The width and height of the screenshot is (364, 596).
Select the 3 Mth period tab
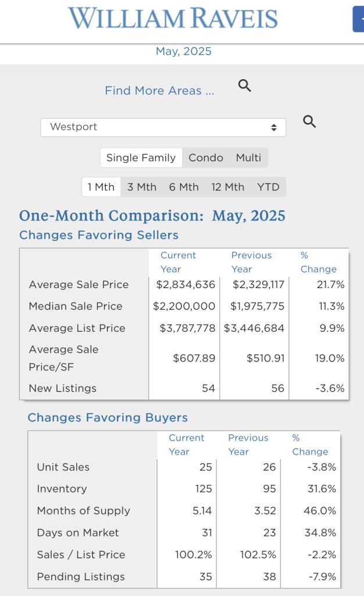click(x=142, y=187)
